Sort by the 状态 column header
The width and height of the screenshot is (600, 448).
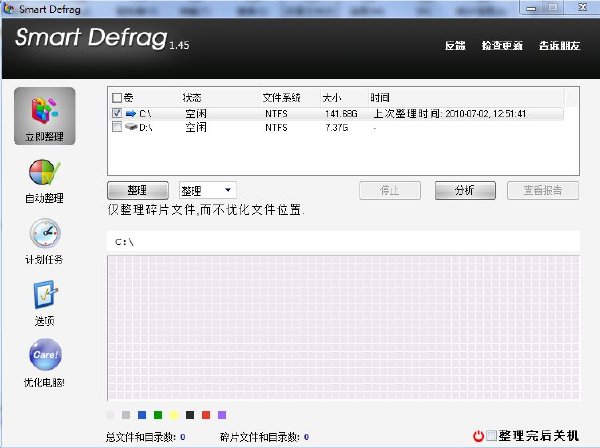192,98
